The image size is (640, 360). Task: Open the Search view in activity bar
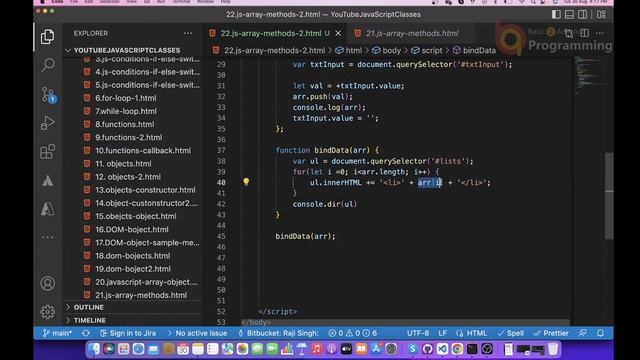tap(48, 65)
